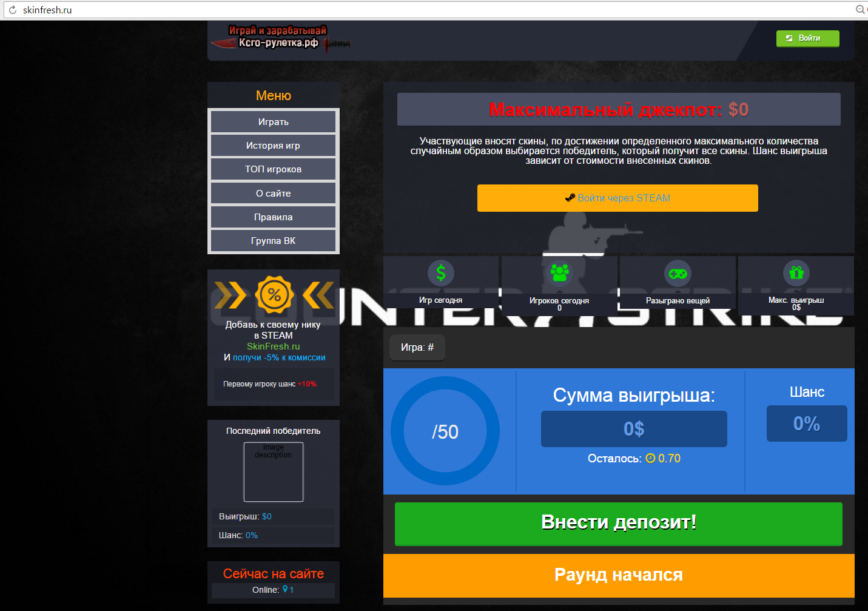Click the Осталось: label

point(614,458)
